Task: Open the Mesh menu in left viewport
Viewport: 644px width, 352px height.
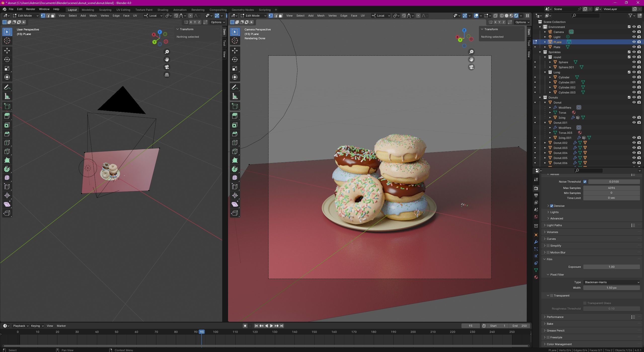Action: [x=93, y=16]
